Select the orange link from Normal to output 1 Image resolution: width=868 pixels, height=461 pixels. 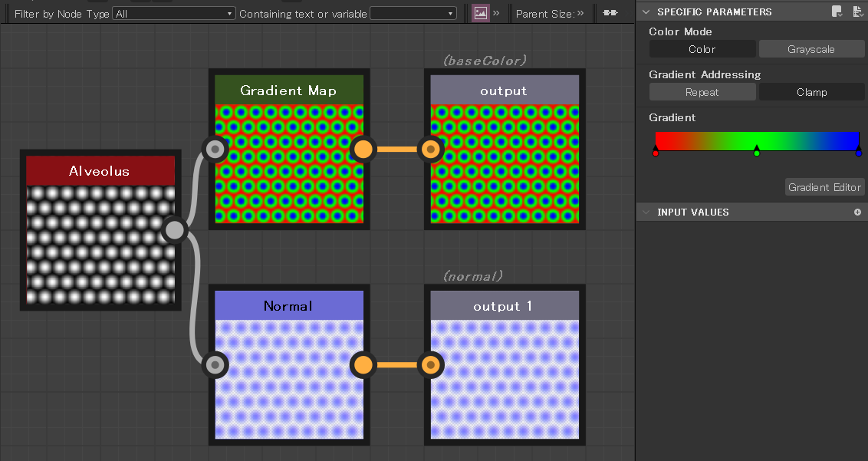tap(397, 364)
